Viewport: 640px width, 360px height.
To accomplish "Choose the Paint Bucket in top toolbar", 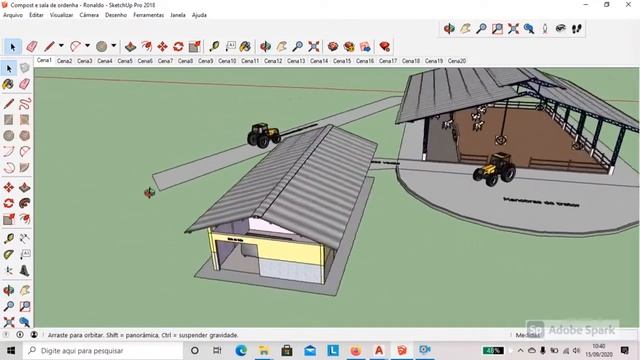I will pyautogui.click(x=245, y=47).
